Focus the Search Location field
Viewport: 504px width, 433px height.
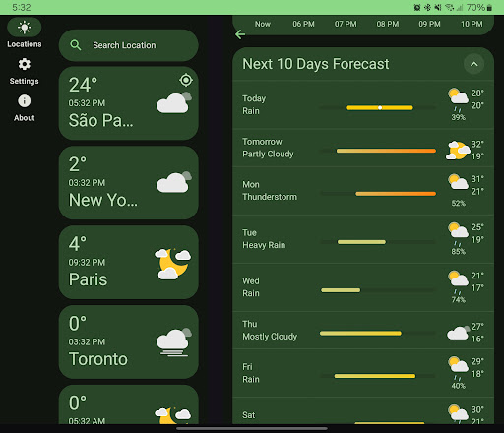point(129,45)
